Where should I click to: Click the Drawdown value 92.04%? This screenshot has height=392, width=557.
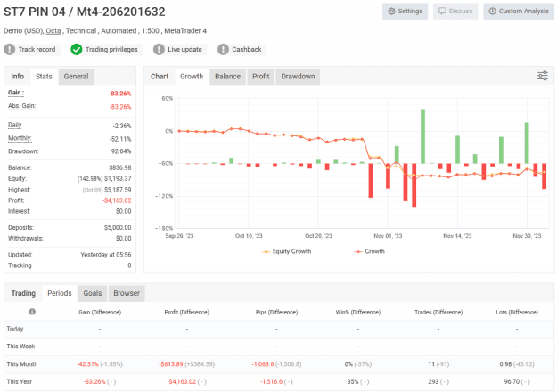tap(121, 151)
